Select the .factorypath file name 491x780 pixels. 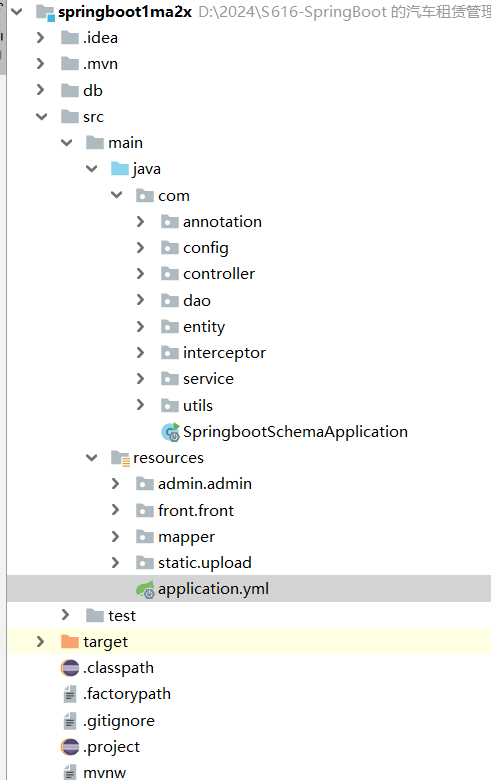click(127, 694)
